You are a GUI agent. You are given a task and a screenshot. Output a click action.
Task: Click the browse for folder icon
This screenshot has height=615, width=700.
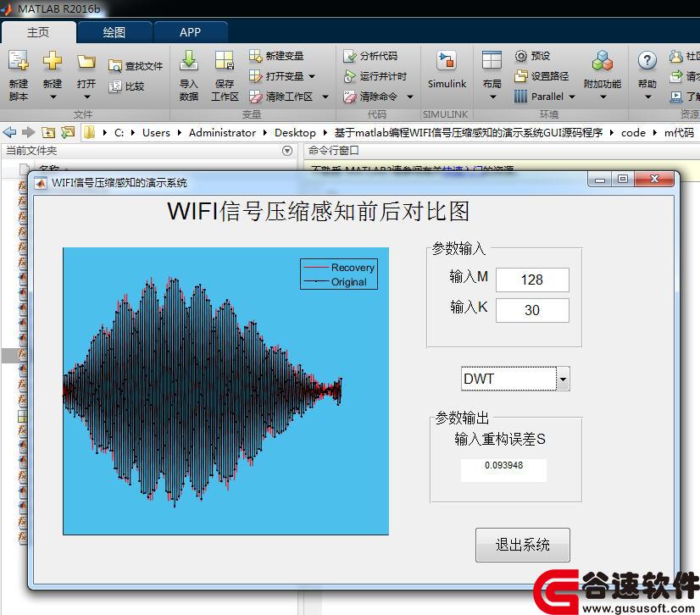68,132
